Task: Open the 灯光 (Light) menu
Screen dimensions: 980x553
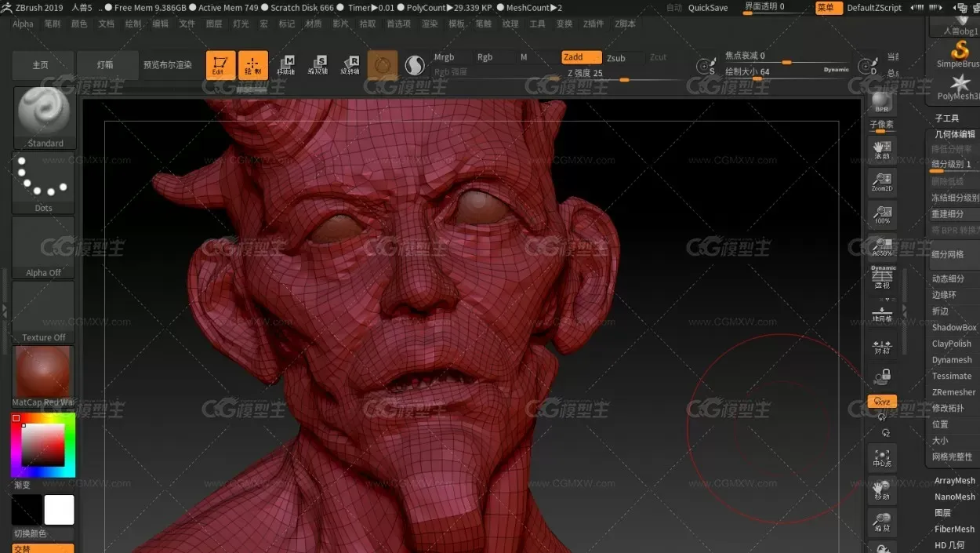Action: (x=241, y=24)
